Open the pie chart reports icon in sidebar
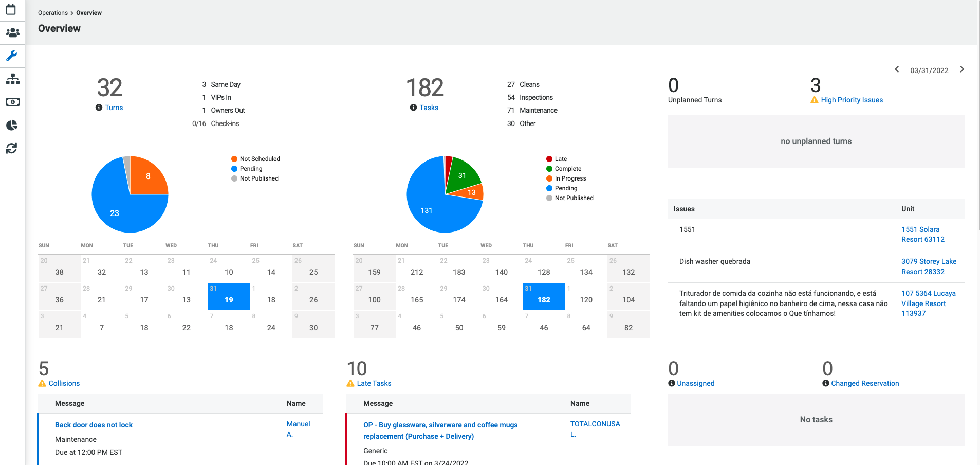 pos(12,125)
